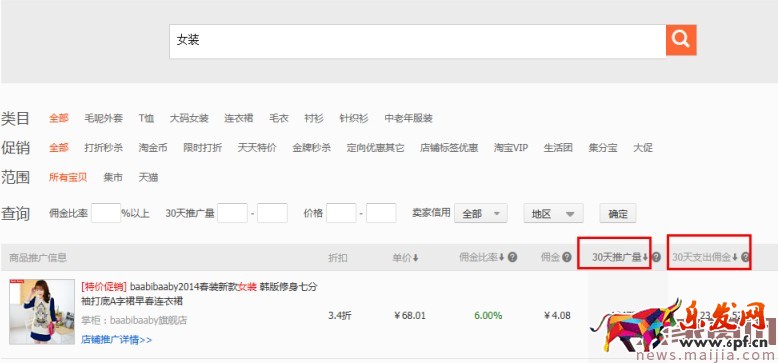Filter by 集分宝 promotion
778x363 pixels.
tap(603, 147)
